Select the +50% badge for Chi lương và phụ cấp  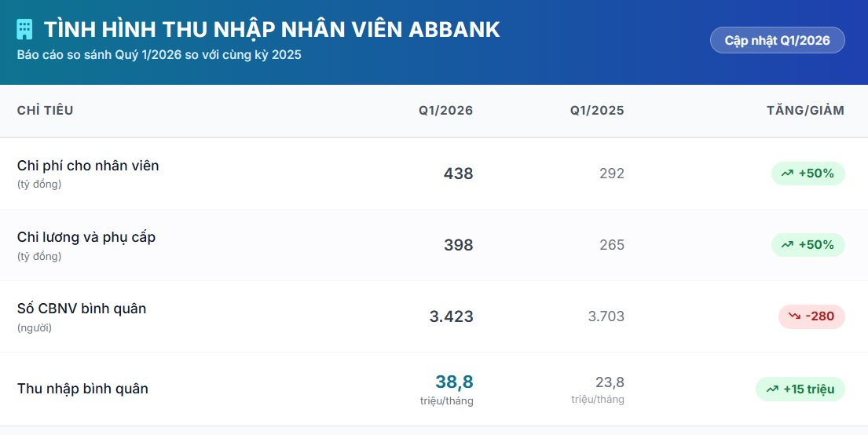(x=808, y=245)
